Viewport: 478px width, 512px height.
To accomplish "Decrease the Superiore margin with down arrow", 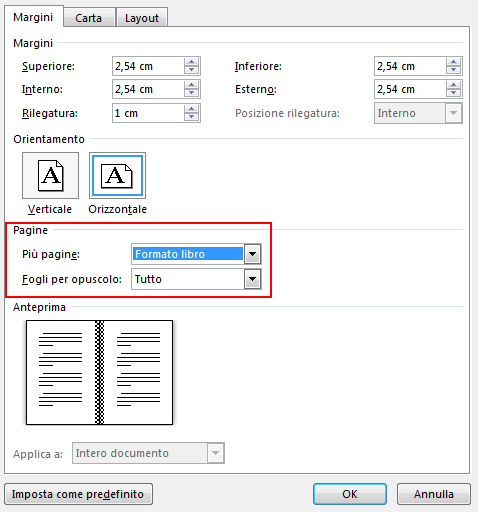I will [x=191, y=70].
